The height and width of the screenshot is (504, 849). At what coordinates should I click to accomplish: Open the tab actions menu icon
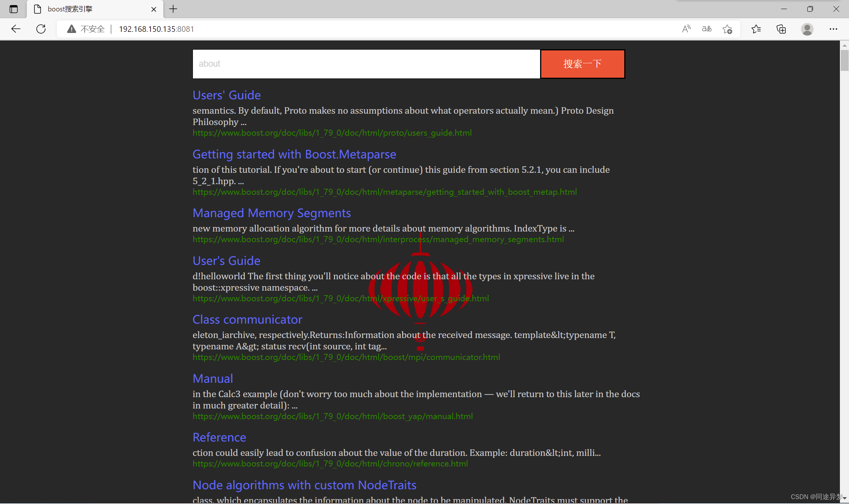pos(14,9)
